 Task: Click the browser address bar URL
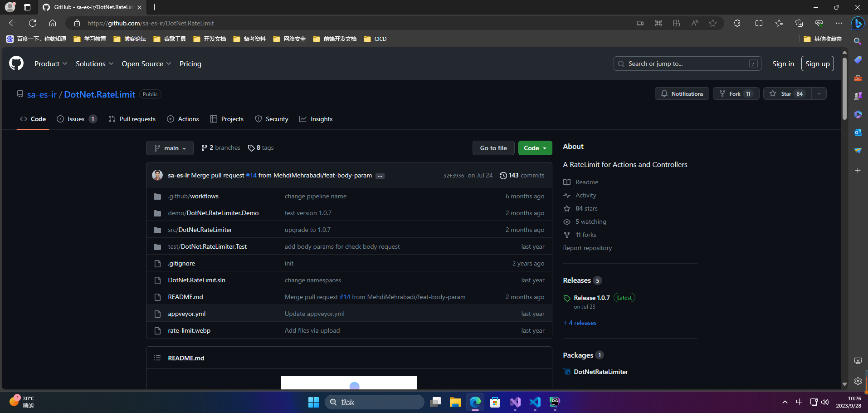point(151,23)
